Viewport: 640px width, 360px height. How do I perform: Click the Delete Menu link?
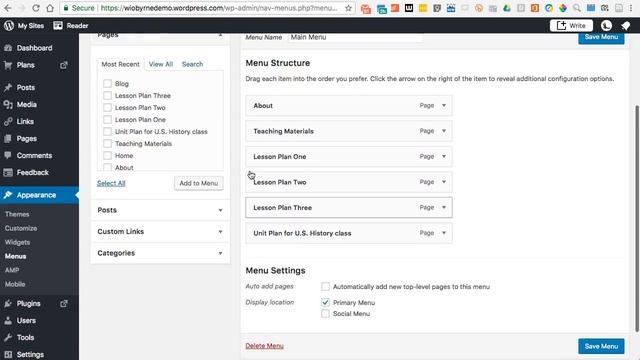(264, 346)
